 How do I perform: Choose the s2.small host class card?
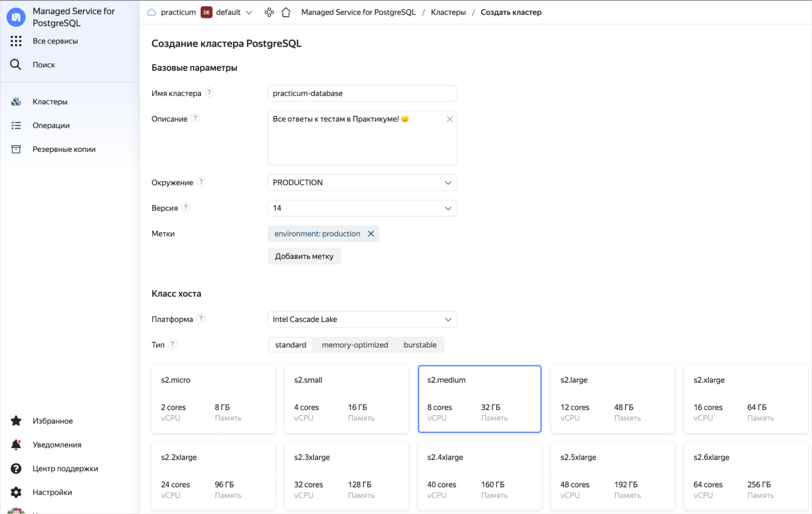pos(346,399)
